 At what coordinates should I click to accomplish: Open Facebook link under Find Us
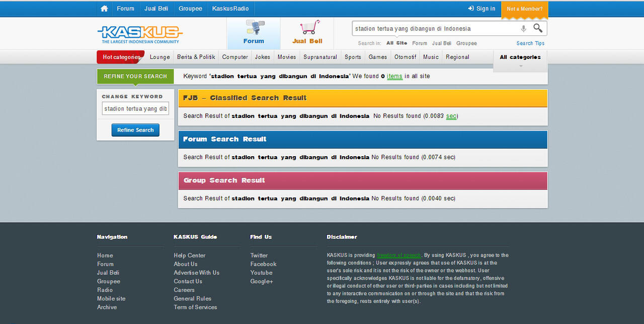click(x=264, y=264)
